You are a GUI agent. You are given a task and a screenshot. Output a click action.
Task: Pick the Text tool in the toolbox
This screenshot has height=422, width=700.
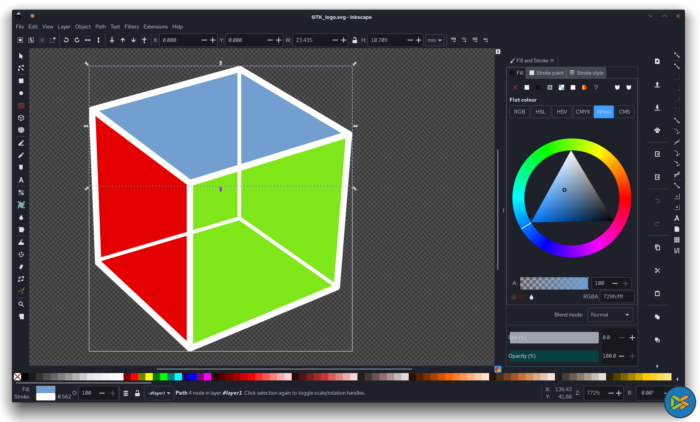(21, 180)
